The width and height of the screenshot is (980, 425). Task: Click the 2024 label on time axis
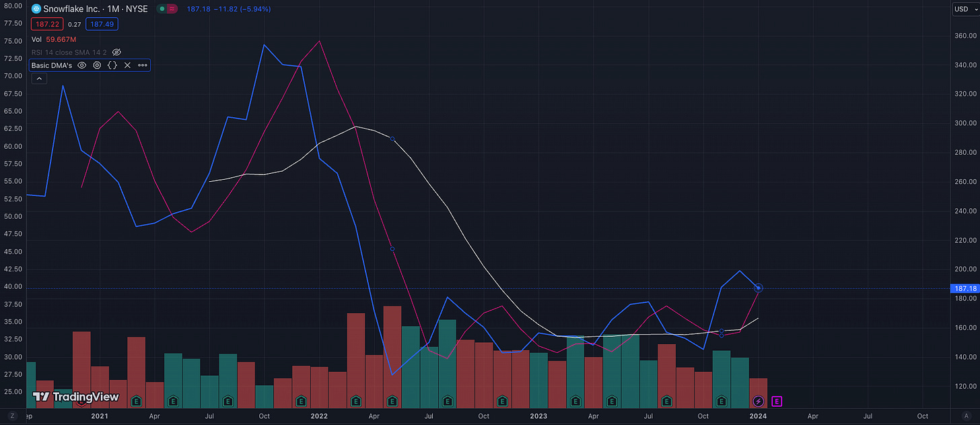coord(758,416)
